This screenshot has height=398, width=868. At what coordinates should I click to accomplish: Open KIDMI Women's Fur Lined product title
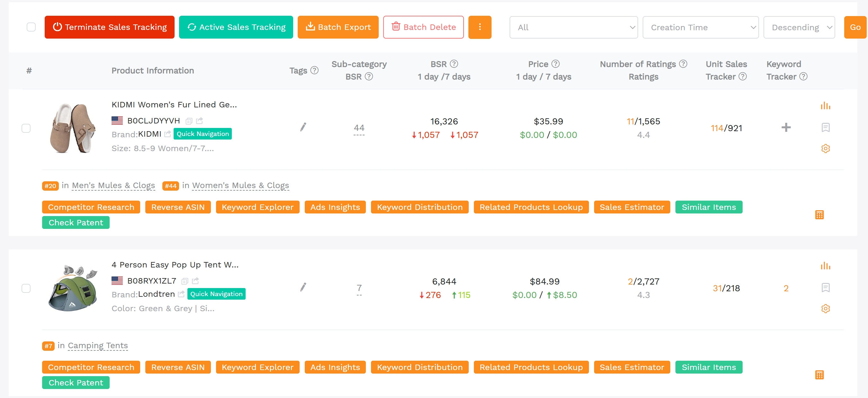[x=174, y=104]
